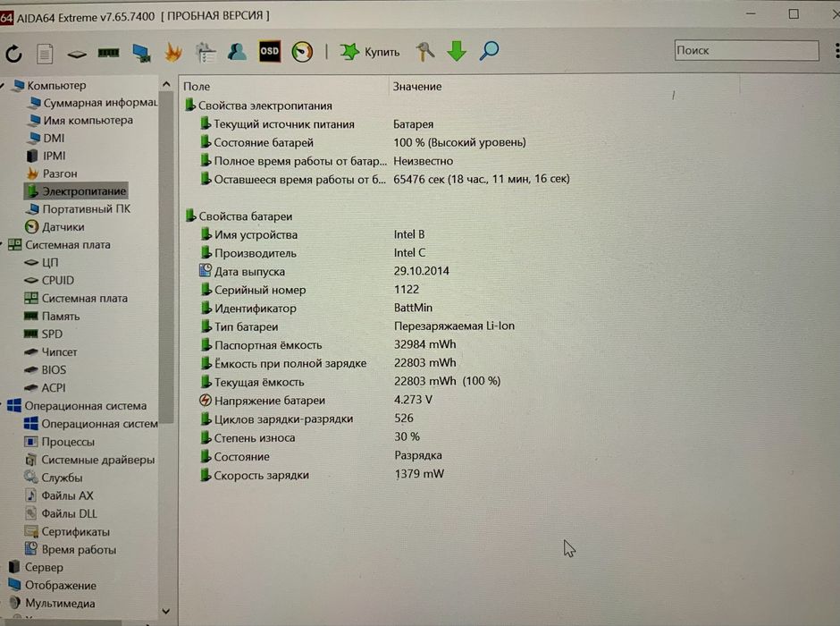
Task: Click the Купить buy button
Action: pyautogui.click(x=370, y=52)
